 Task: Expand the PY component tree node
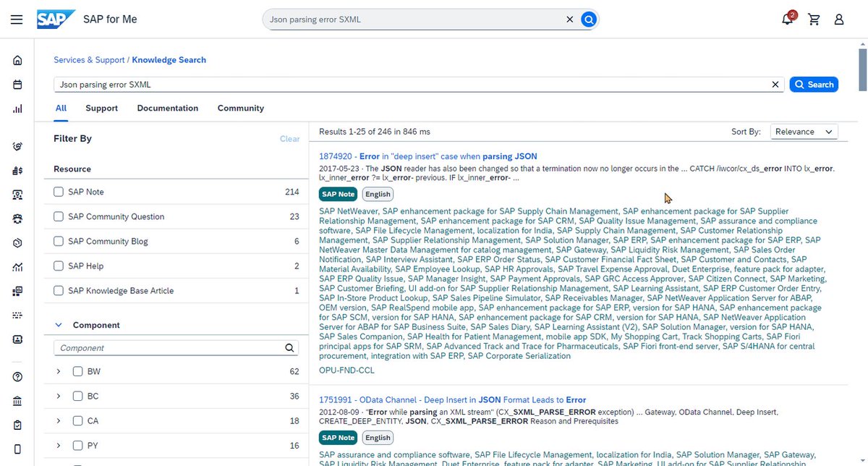pyautogui.click(x=59, y=445)
